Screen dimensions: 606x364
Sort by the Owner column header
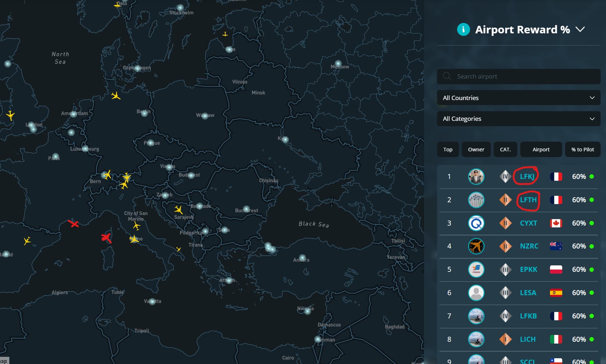[476, 150]
